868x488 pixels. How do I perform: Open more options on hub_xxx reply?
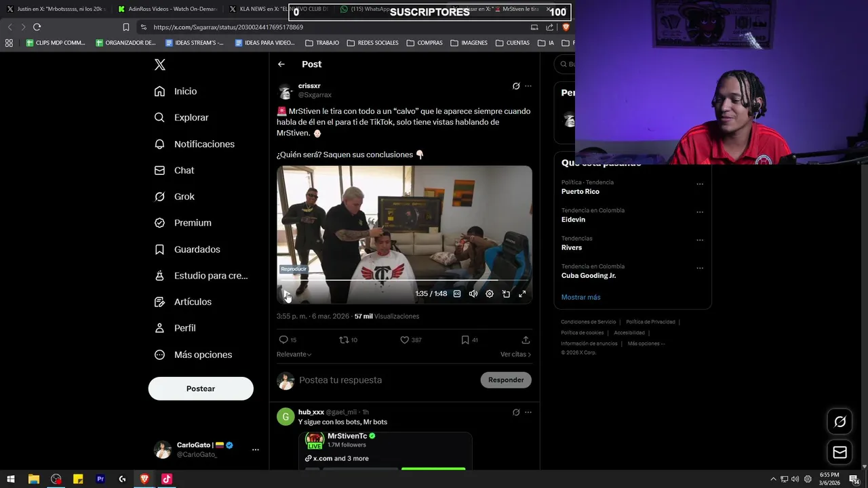coord(528,412)
